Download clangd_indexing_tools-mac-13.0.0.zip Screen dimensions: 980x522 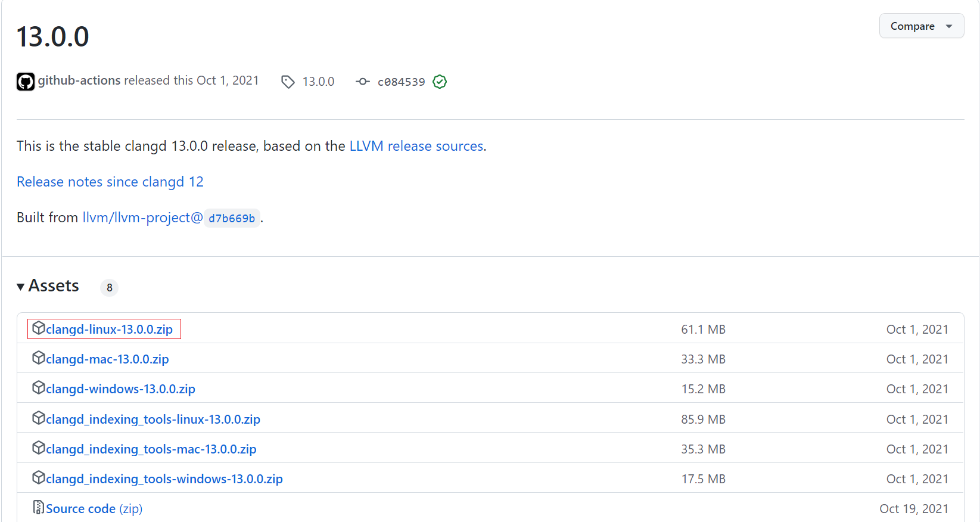click(151, 449)
